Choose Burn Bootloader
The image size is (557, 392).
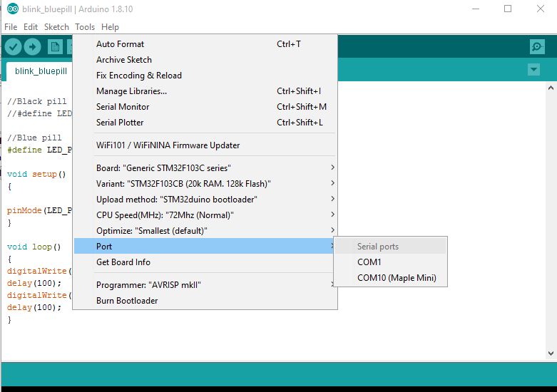pyautogui.click(x=205, y=300)
